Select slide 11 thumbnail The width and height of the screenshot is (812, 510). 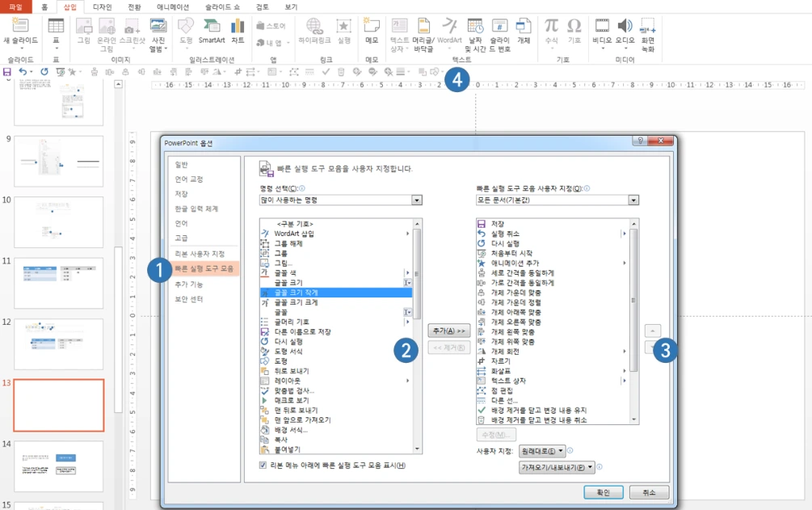point(58,283)
